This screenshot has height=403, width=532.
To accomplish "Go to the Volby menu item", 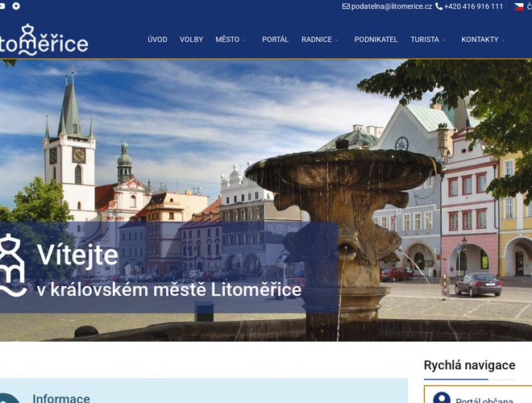I will (x=191, y=39).
